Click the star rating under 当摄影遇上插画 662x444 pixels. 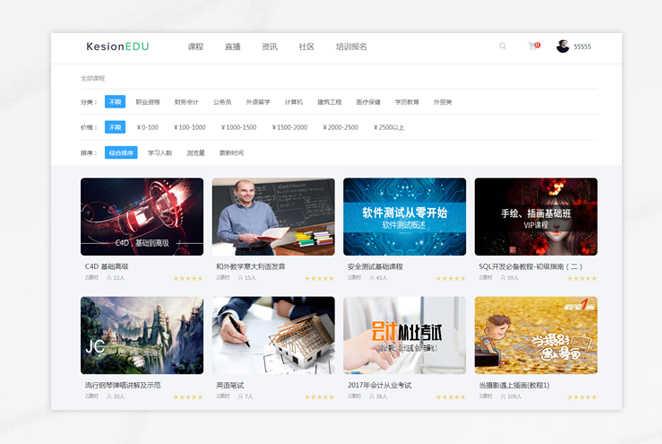tap(582, 397)
